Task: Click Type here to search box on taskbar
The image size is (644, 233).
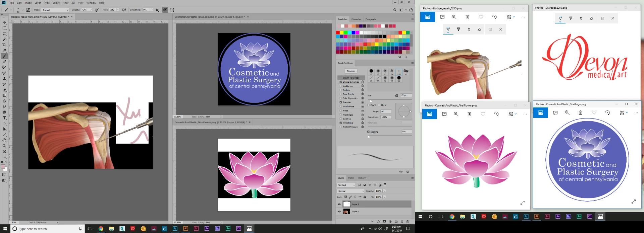Action: pos(47,229)
